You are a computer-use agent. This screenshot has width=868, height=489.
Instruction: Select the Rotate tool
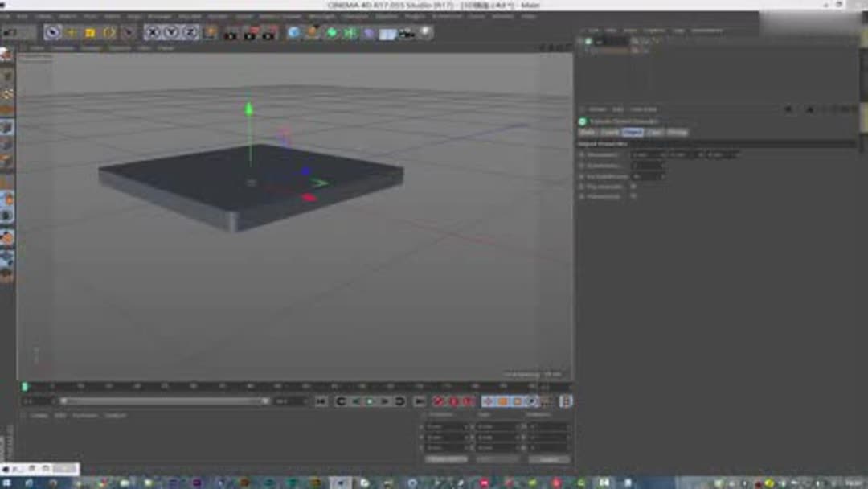click(x=108, y=32)
